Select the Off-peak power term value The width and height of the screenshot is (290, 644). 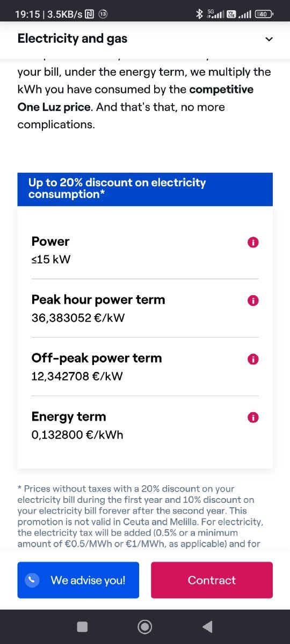(77, 376)
